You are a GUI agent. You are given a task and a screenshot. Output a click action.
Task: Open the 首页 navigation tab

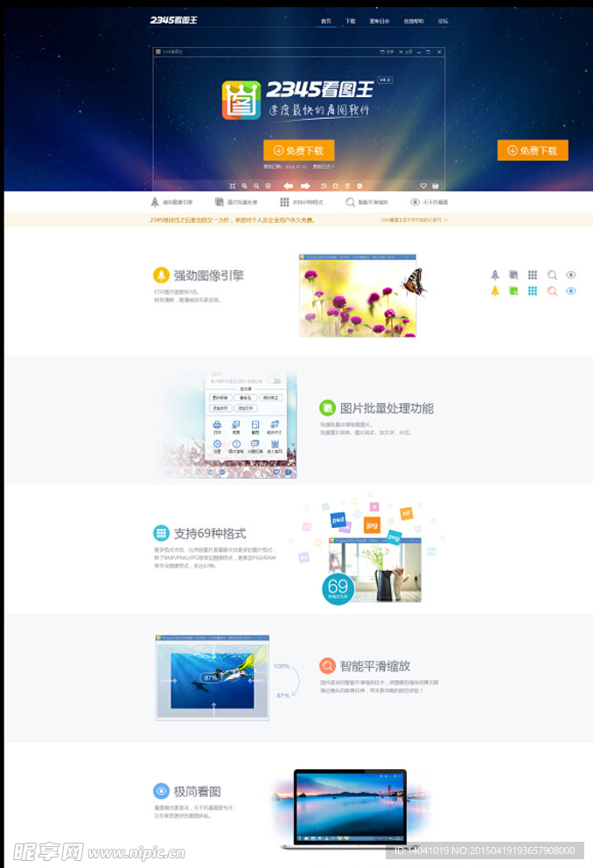[x=325, y=21]
